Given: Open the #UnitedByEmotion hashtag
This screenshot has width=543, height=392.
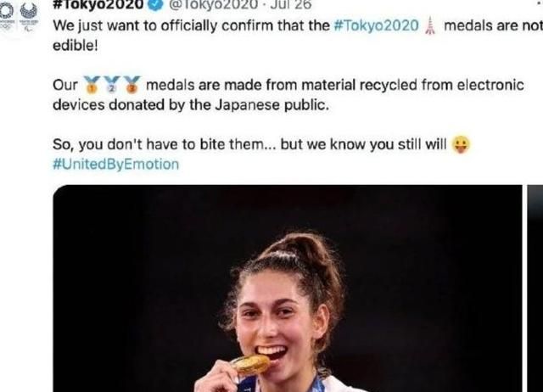Looking at the screenshot, I should (x=115, y=164).
